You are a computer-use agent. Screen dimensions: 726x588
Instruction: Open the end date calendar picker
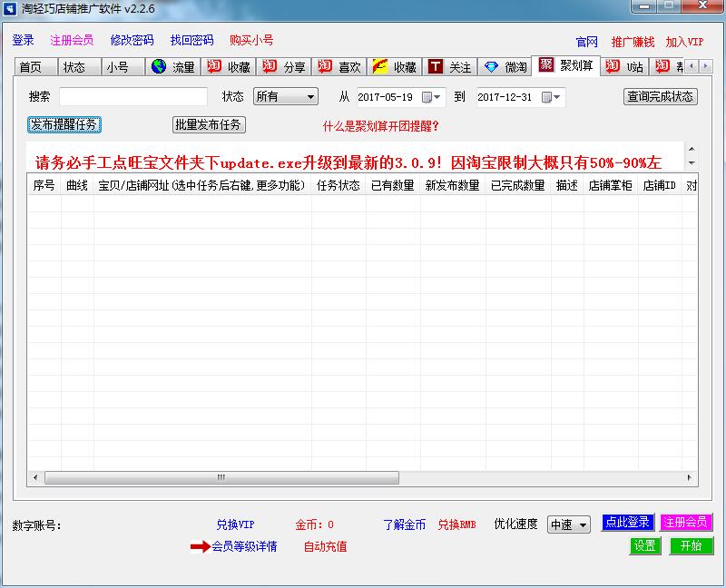pyautogui.click(x=545, y=97)
